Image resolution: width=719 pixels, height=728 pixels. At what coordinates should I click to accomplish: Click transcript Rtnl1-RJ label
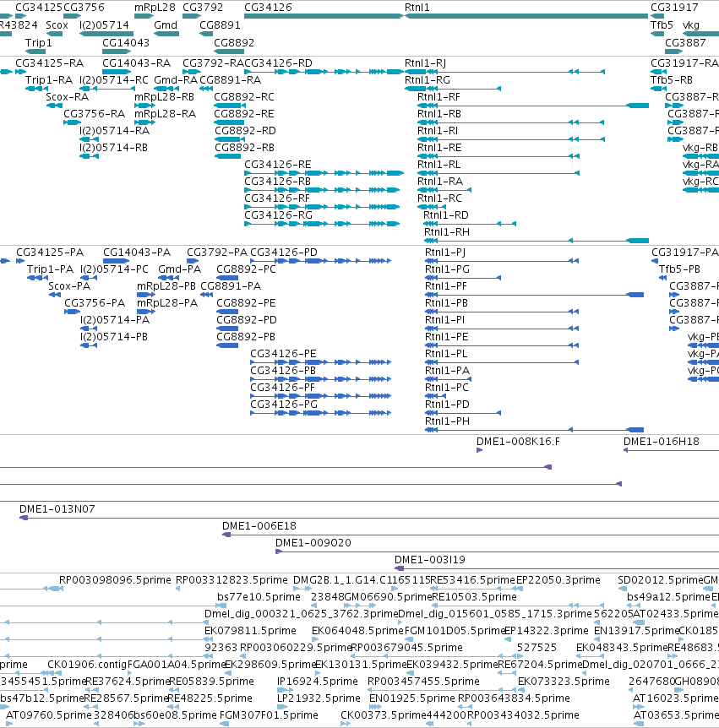pyautogui.click(x=425, y=63)
